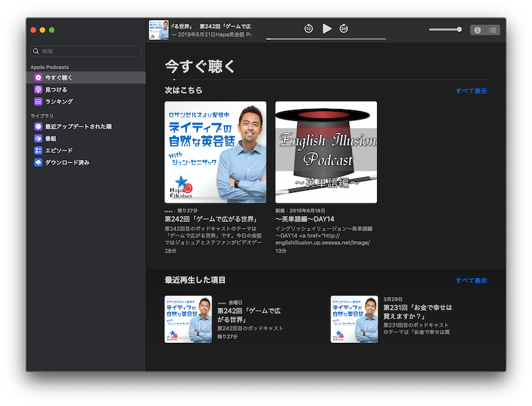Click the 今すぐ聴く purple play icon
532x406 pixels.
pyautogui.click(x=39, y=78)
